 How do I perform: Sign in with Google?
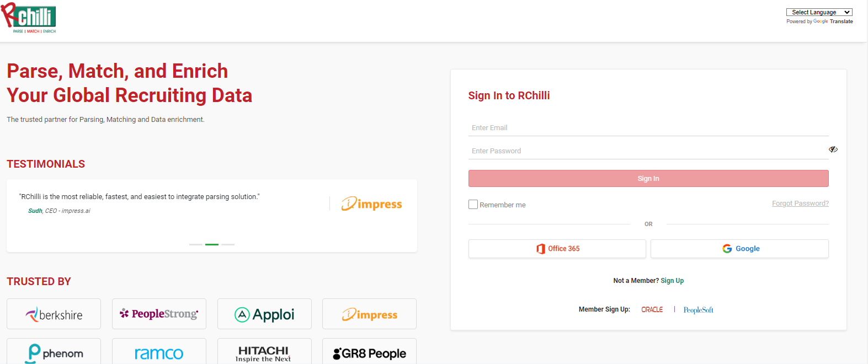tap(739, 249)
